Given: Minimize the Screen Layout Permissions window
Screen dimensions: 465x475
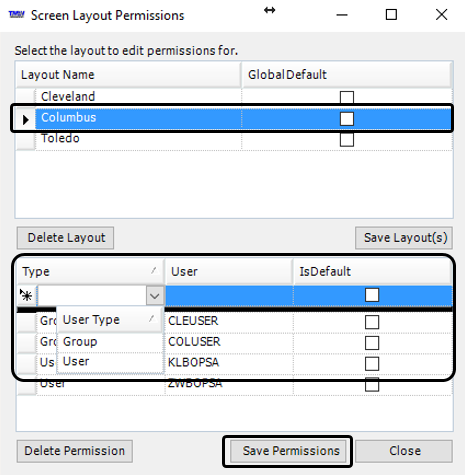Looking at the screenshot, I should 342,15.
